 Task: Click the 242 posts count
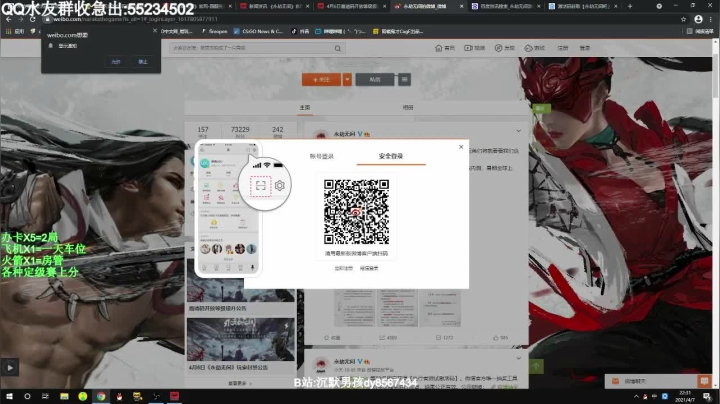click(x=278, y=132)
